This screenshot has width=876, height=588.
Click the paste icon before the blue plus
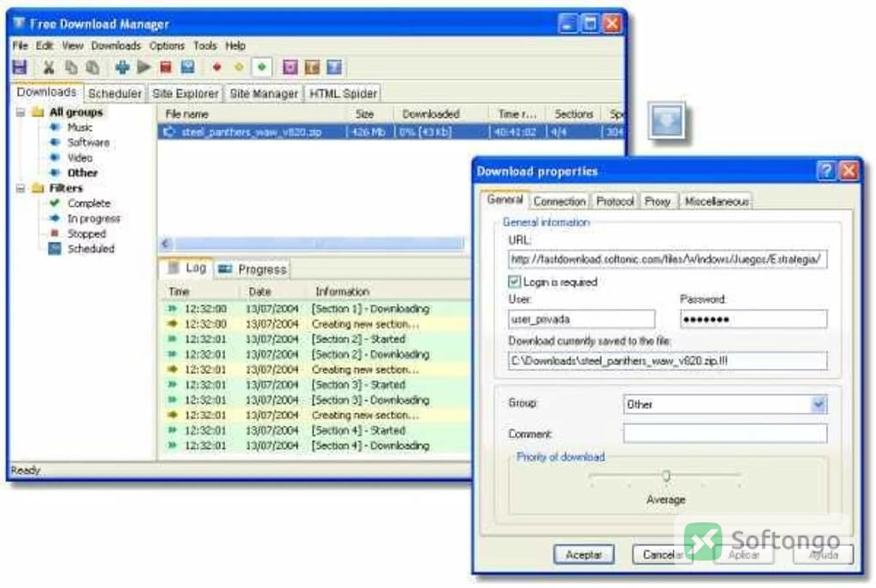pos(93,68)
